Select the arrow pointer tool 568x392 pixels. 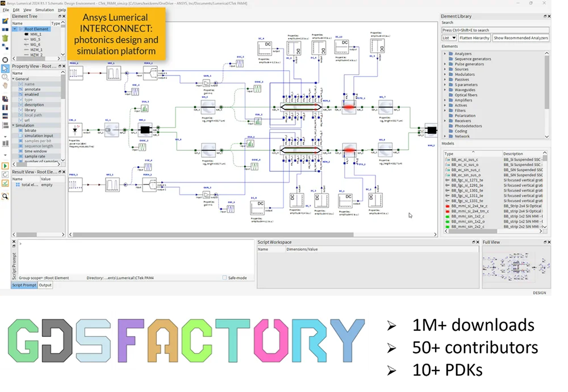pyautogui.click(x=5, y=69)
